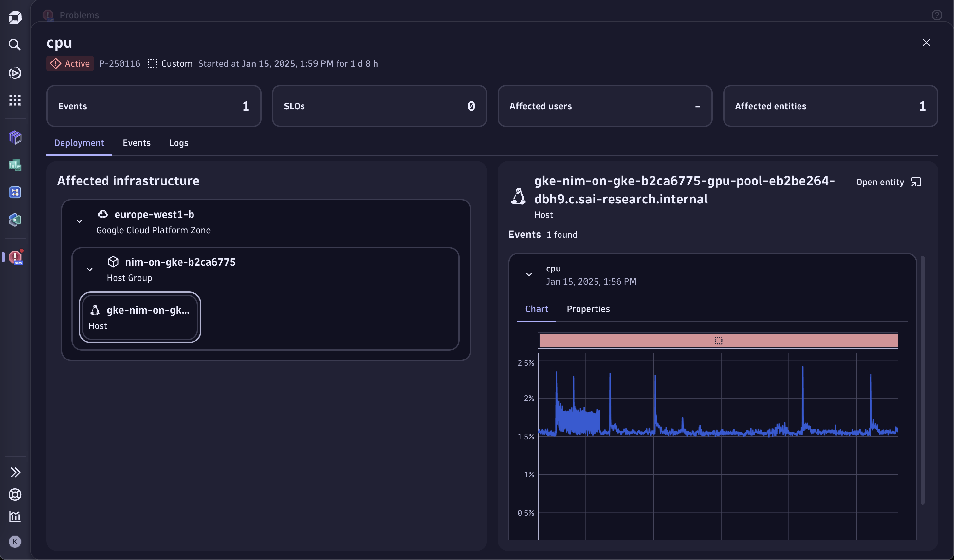Open the search icon in sidebar

[x=15, y=44]
